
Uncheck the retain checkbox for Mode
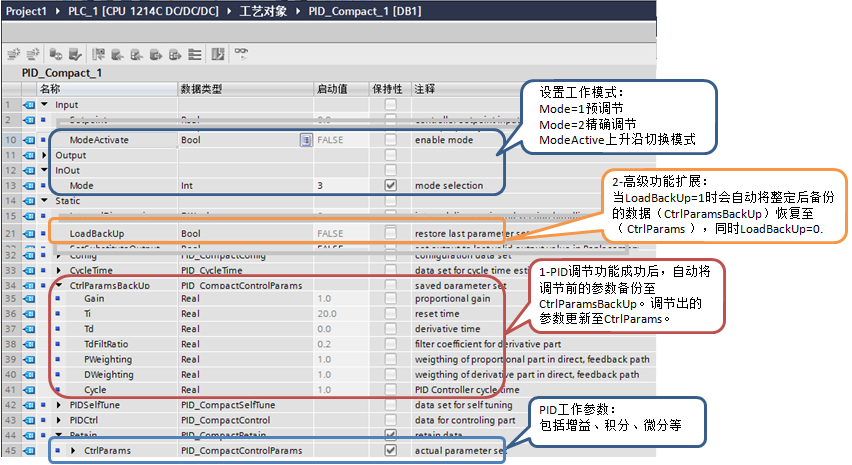390,185
